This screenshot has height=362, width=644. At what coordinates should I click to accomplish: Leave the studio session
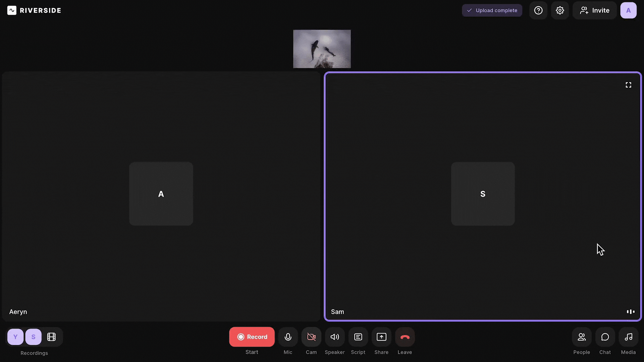pyautogui.click(x=405, y=337)
